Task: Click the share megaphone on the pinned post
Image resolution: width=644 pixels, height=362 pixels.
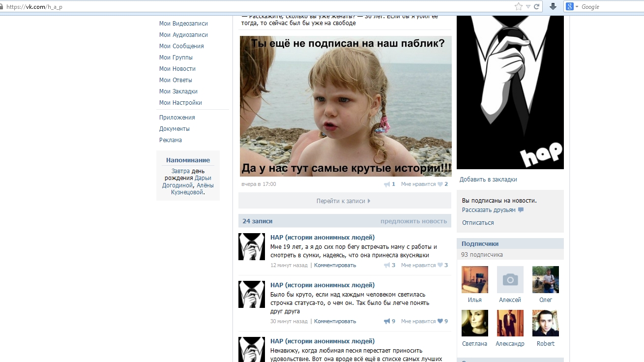Action: coord(387,184)
